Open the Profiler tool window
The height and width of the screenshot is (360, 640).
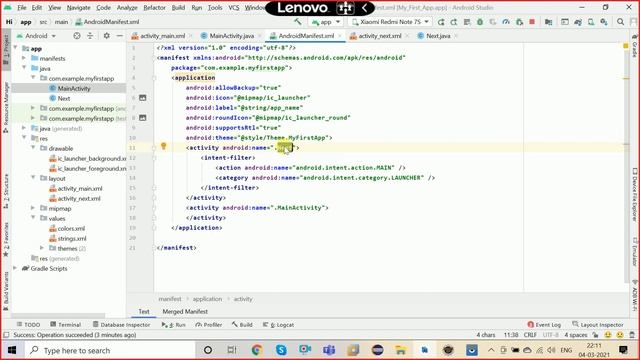coord(209,324)
